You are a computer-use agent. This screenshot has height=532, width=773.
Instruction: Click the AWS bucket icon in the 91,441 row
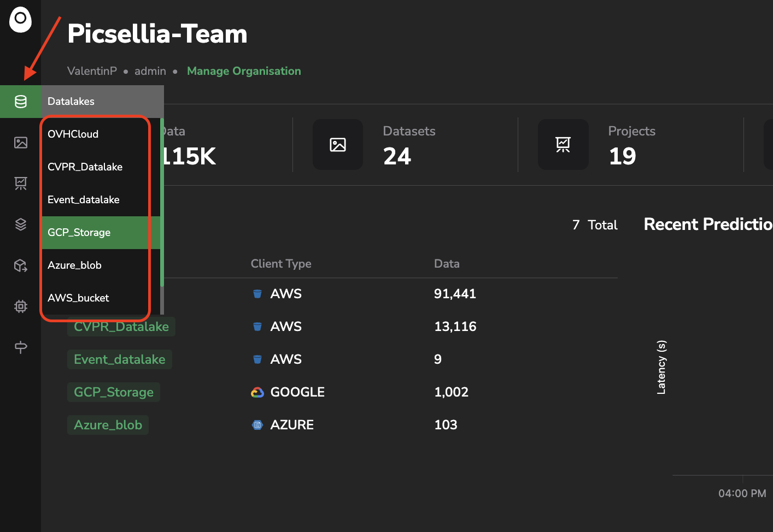coord(257,294)
